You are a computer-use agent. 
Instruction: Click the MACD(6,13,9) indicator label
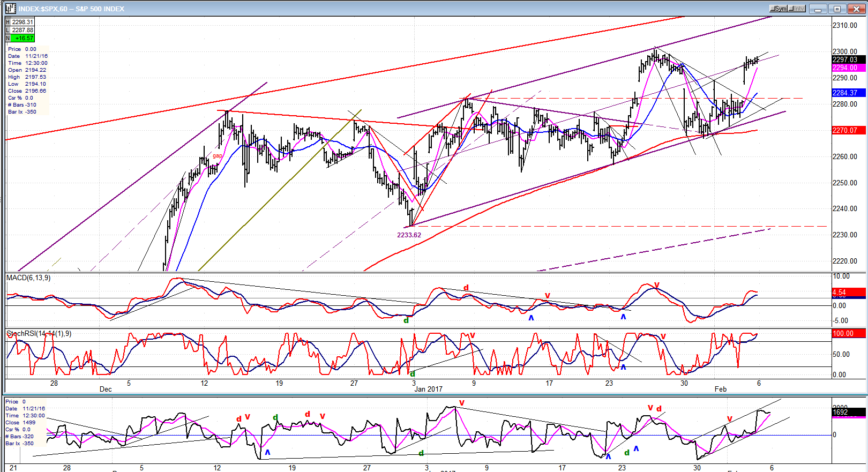(x=29, y=278)
